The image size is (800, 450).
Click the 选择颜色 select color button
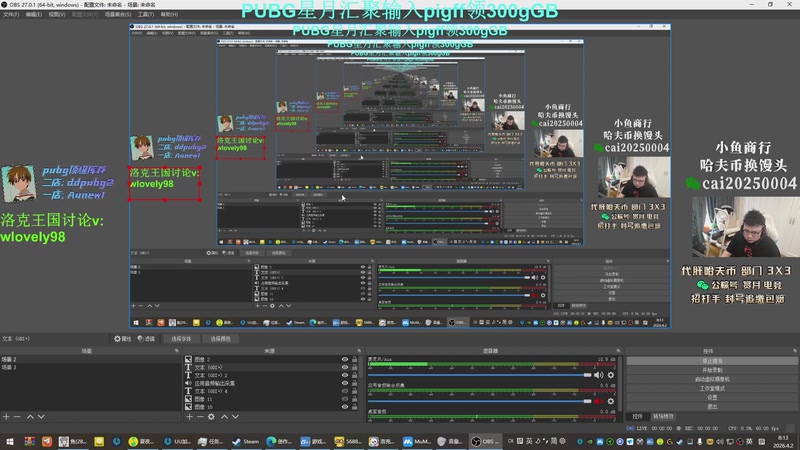[x=220, y=339]
